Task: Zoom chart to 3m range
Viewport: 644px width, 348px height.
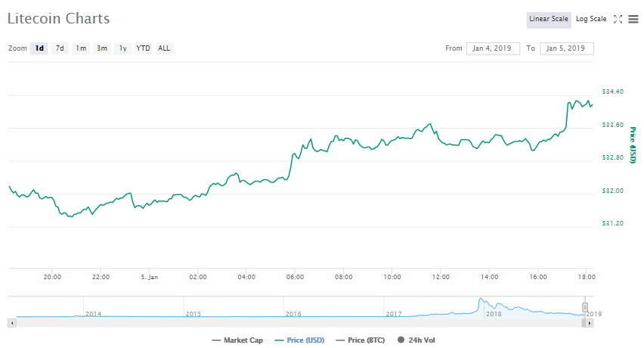Action: click(102, 48)
